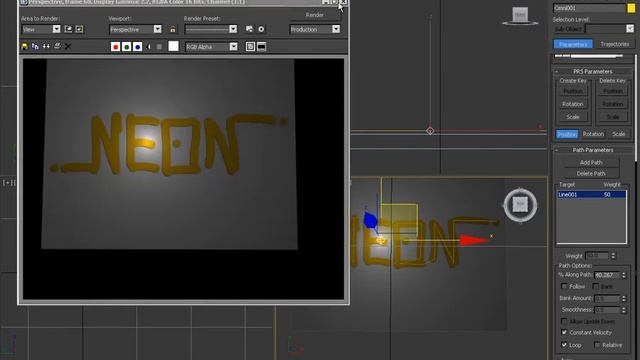Viewport: 640px width, 360px height.
Task: Click Bank Amount spinner arrows
Action: [623, 299]
